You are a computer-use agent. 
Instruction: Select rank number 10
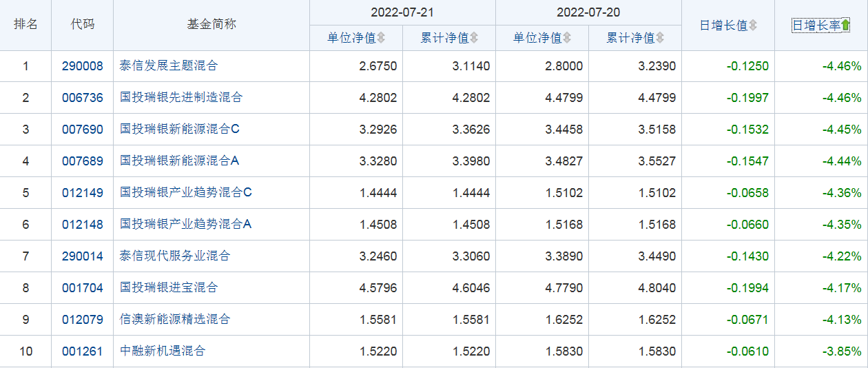25,351
